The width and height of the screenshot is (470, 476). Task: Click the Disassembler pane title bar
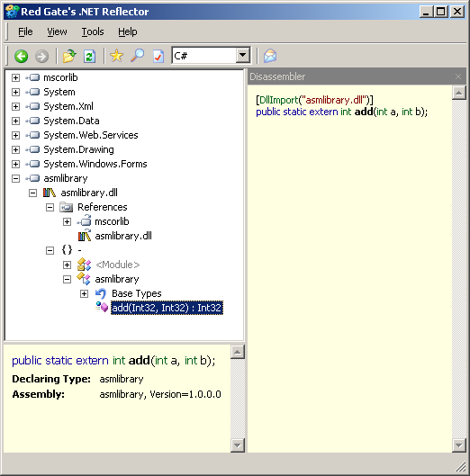click(x=357, y=76)
